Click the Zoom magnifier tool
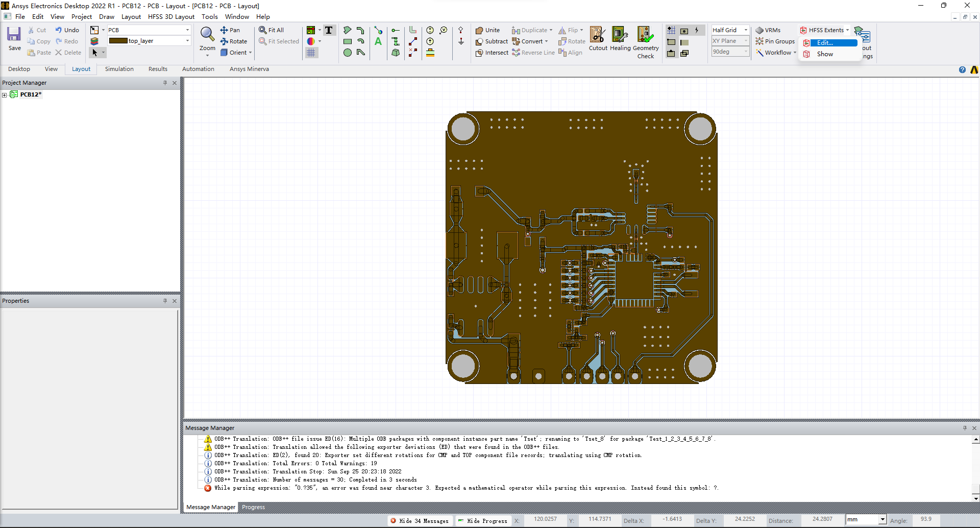The image size is (980, 528). pos(207,35)
